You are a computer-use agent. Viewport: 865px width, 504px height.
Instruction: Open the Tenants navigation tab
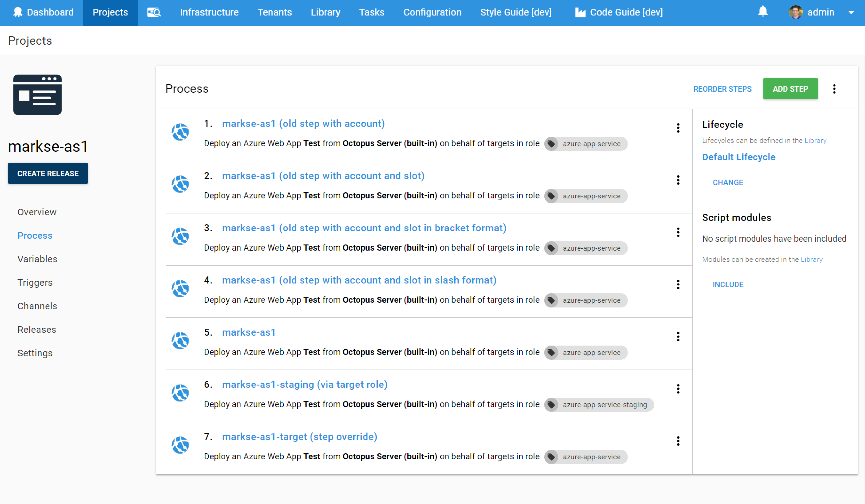click(275, 12)
